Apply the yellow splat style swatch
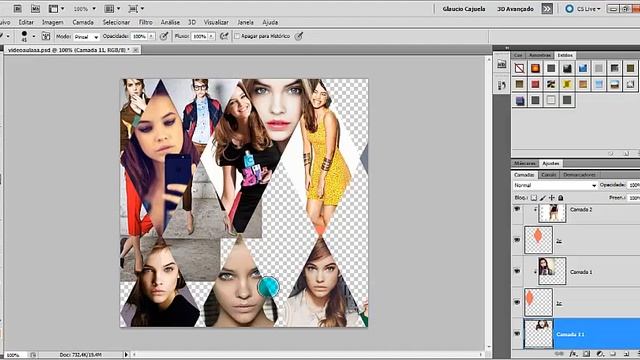This screenshot has width=640, height=360. pyautogui.click(x=567, y=84)
